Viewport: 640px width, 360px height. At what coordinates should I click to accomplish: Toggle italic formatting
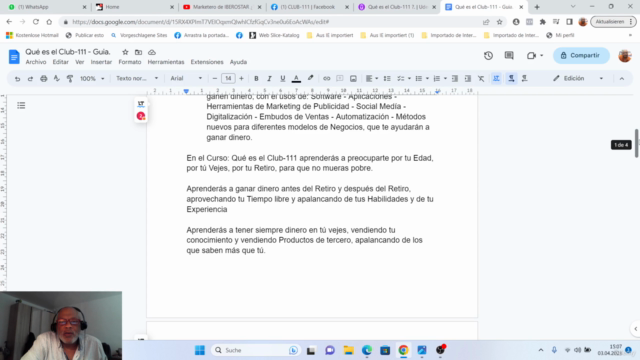coord(269,78)
